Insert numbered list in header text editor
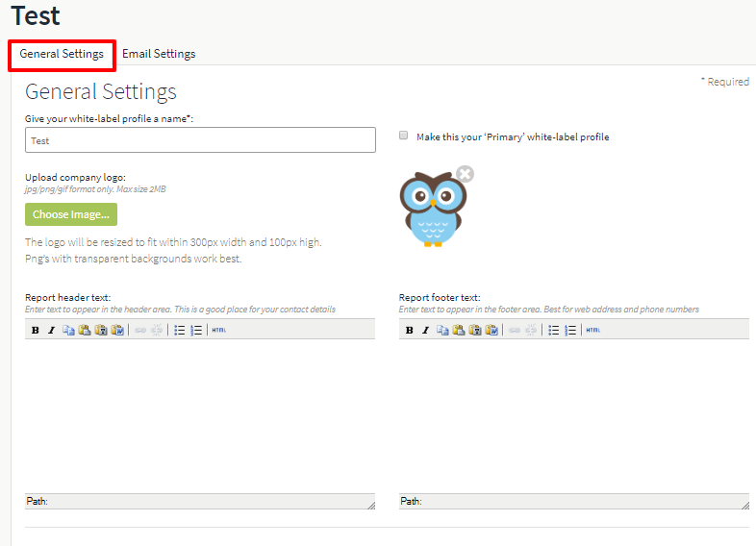The image size is (756, 546). [196, 330]
